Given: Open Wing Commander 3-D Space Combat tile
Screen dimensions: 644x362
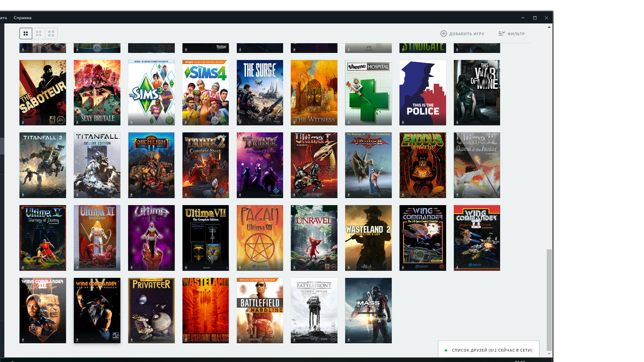Looking at the screenshot, I should point(423,238).
